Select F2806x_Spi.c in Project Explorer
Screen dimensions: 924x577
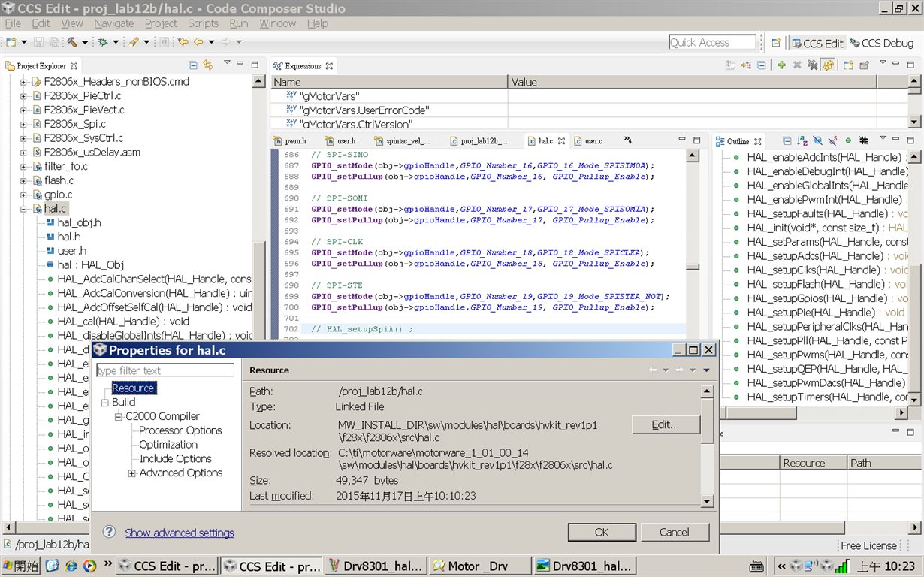[74, 124]
